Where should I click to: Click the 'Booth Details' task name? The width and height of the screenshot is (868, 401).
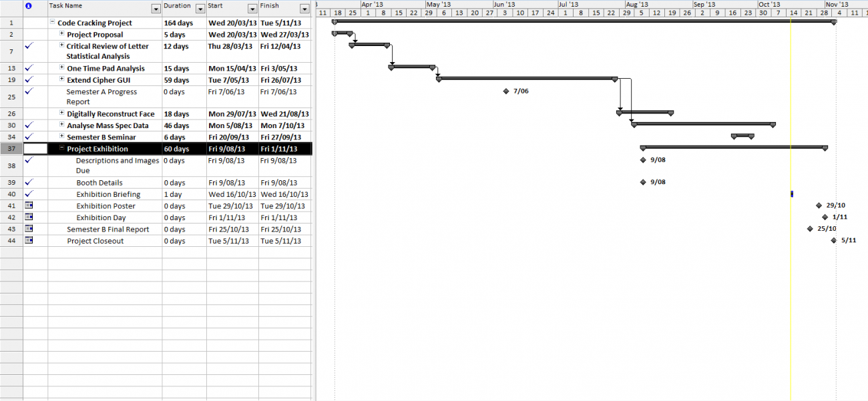99,183
